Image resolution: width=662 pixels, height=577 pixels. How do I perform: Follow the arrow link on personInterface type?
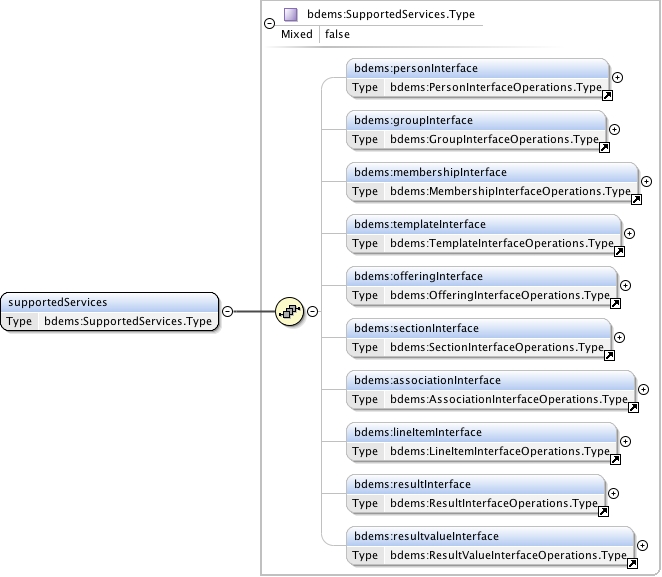(x=607, y=96)
